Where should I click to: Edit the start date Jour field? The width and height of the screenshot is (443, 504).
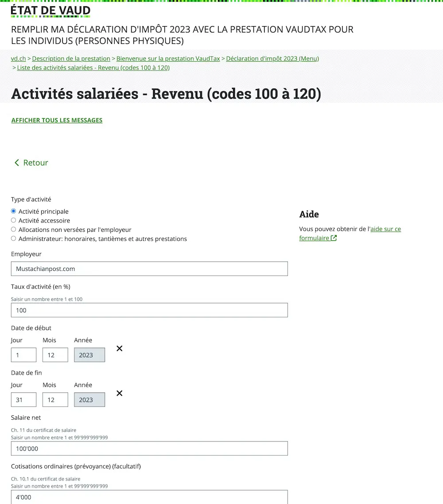pyautogui.click(x=23, y=355)
